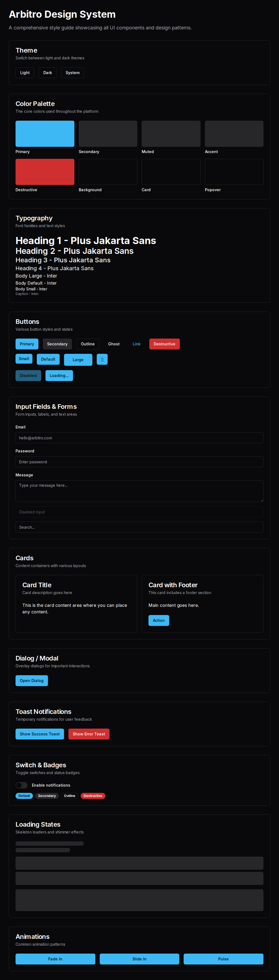Click the Body Default - Inter text
279x980 pixels.
[x=36, y=283]
